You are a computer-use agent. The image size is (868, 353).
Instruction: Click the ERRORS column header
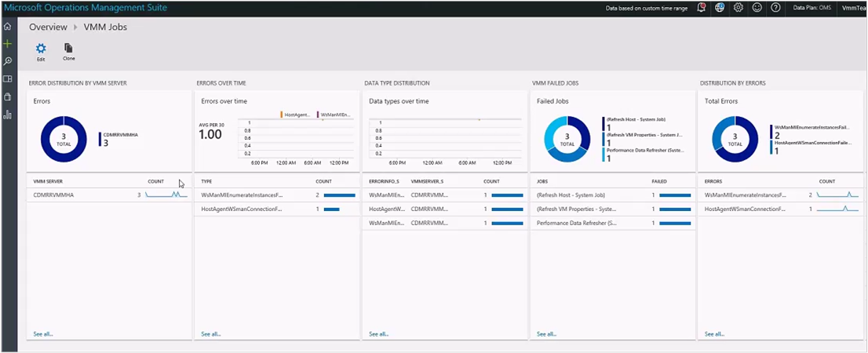tap(713, 181)
